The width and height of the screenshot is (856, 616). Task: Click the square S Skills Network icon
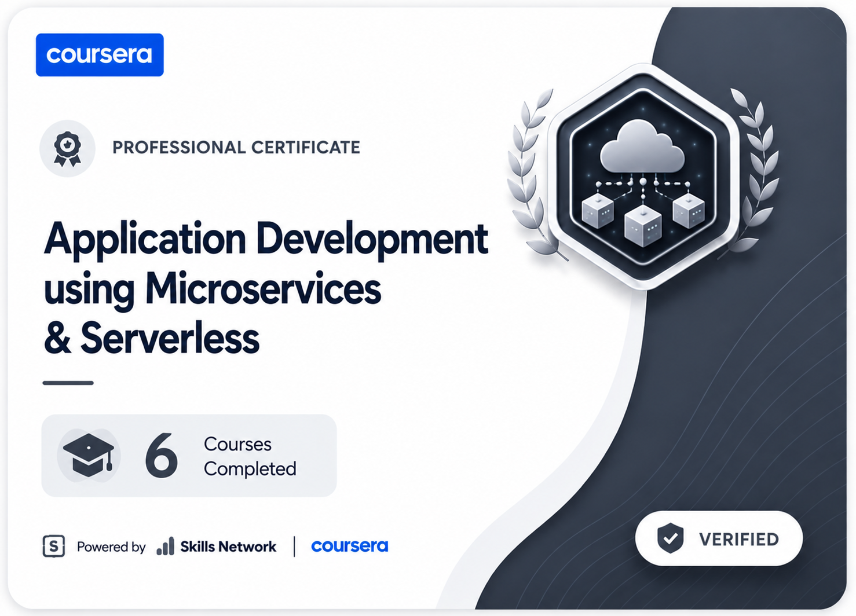[x=54, y=546]
